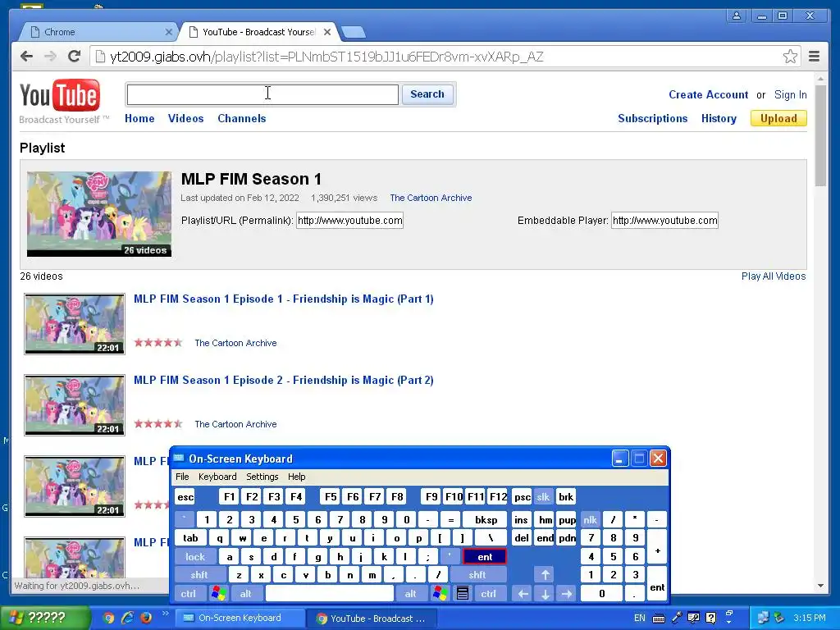Viewport: 840px width, 630px height.
Task: Open the Start menu button
Action: click(x=45, y=618)
